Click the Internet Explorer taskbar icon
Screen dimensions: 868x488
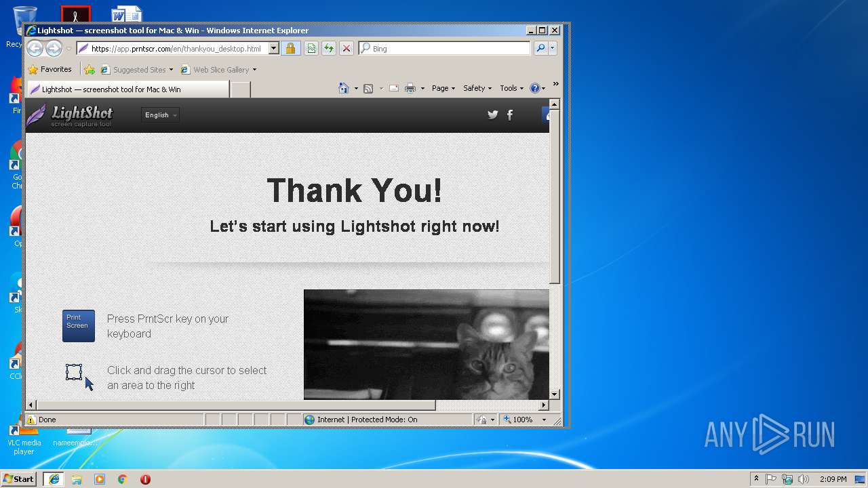(54, 479)
